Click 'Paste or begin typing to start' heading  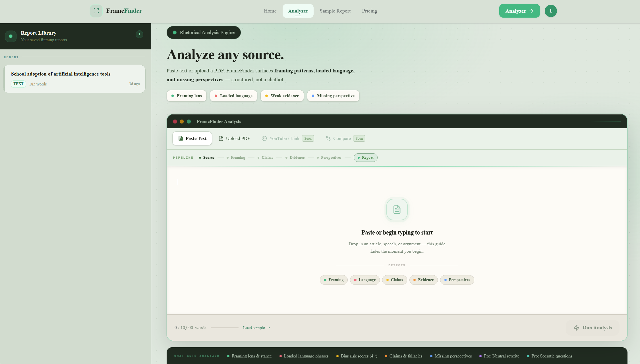point(397,233)
